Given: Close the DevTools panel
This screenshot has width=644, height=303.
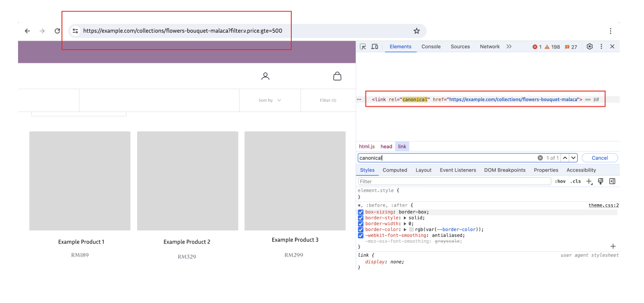Looking at the screenshot, I should (x=612, y=47).
